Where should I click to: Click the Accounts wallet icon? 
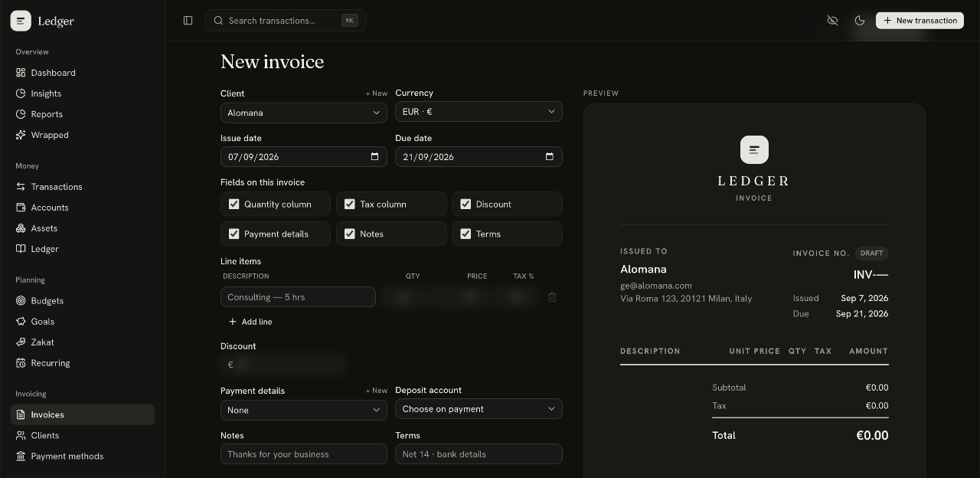[21, 208]
